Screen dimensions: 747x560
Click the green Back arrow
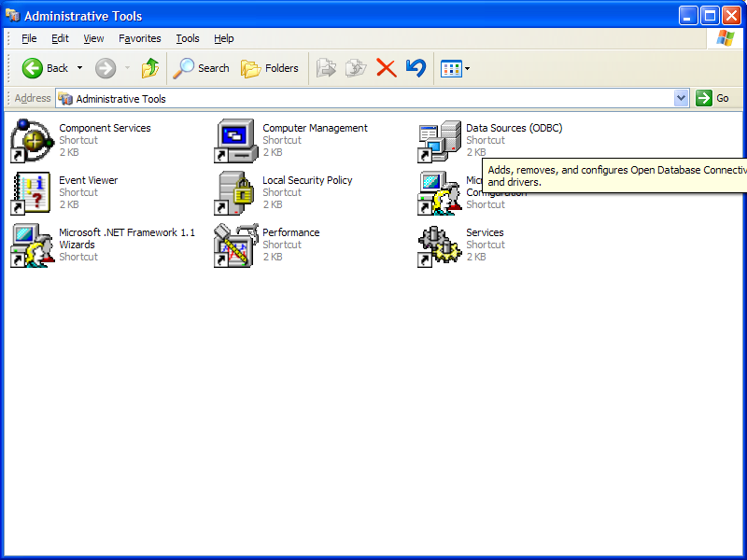[33, 68]
